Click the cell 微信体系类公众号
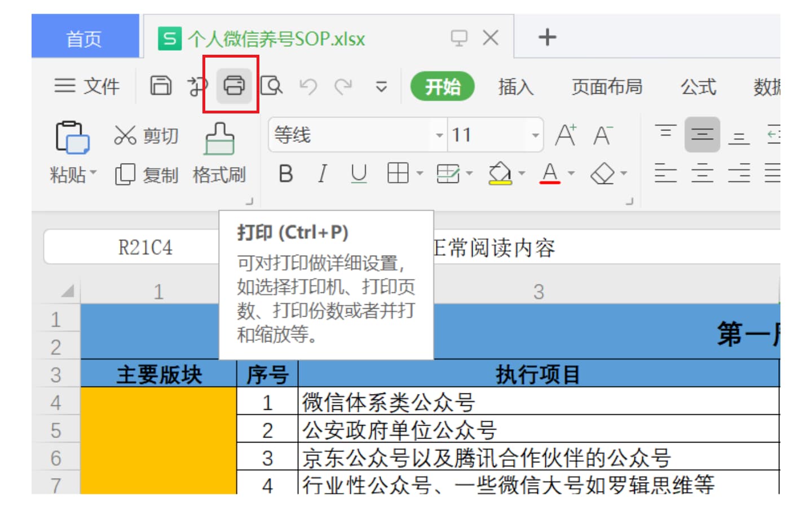 (x=538, y=402)
